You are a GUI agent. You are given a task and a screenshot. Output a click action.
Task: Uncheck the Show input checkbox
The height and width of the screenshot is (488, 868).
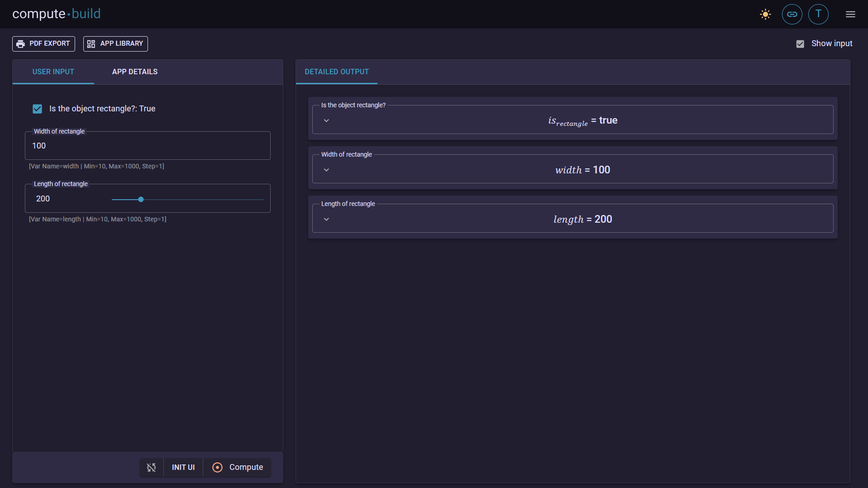point(800,44)
